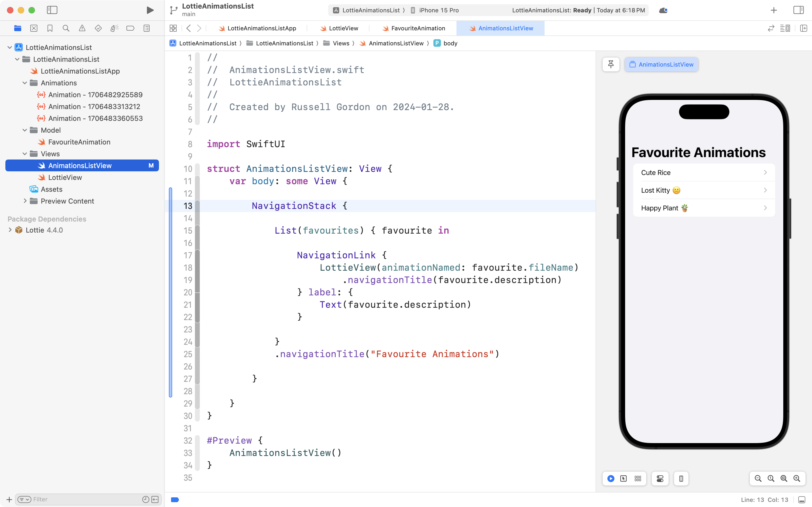Add a new editor split
The width and height of the screenshot is (812, 507).
pyautogui.click(x=804, y=28)
